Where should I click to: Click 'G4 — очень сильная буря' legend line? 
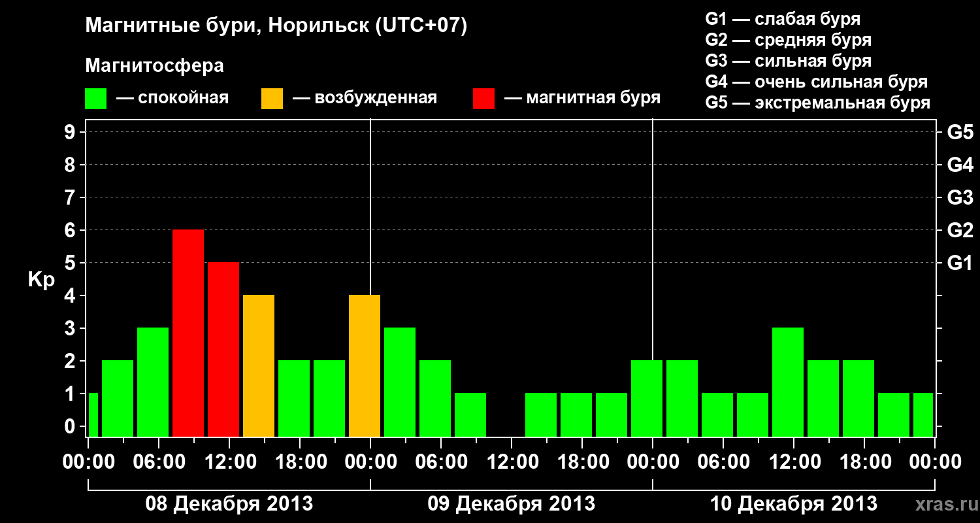coord(816,82)
